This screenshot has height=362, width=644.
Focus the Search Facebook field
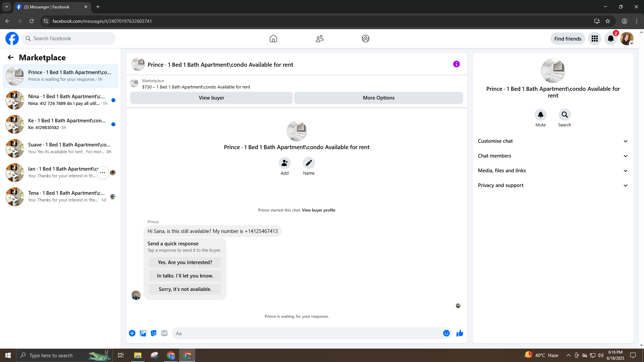(x=69, y=39)
